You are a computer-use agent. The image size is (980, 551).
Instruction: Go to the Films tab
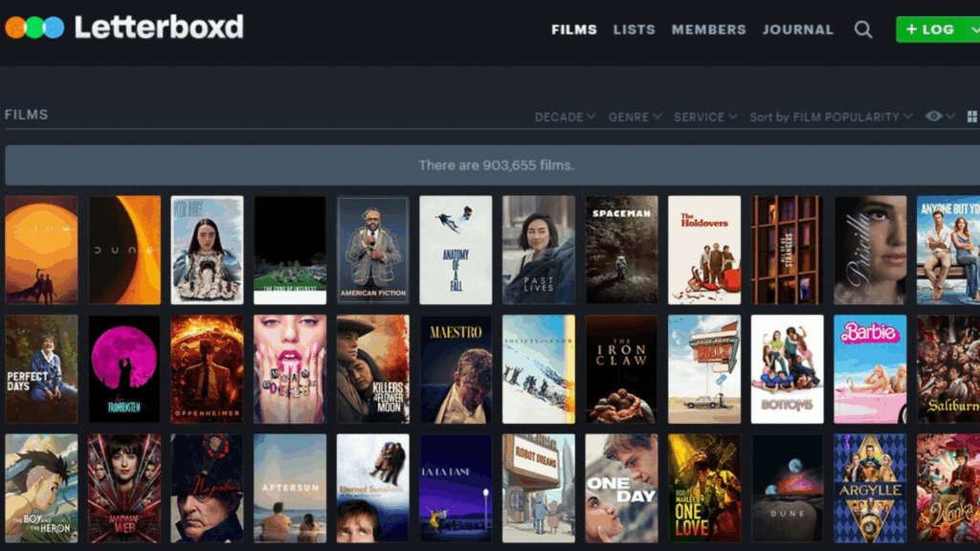pyautogui.click(x=574, y=30)
